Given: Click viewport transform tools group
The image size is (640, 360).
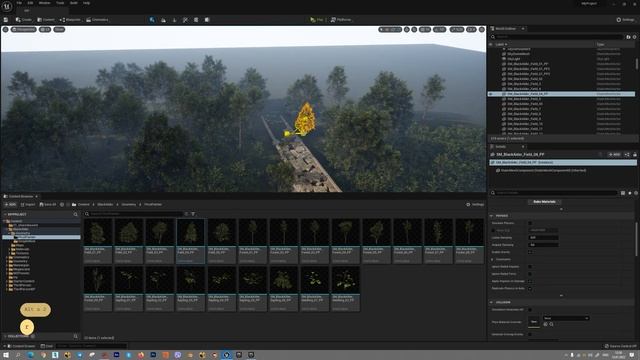Looking at the screenshot, I should 390,29.
